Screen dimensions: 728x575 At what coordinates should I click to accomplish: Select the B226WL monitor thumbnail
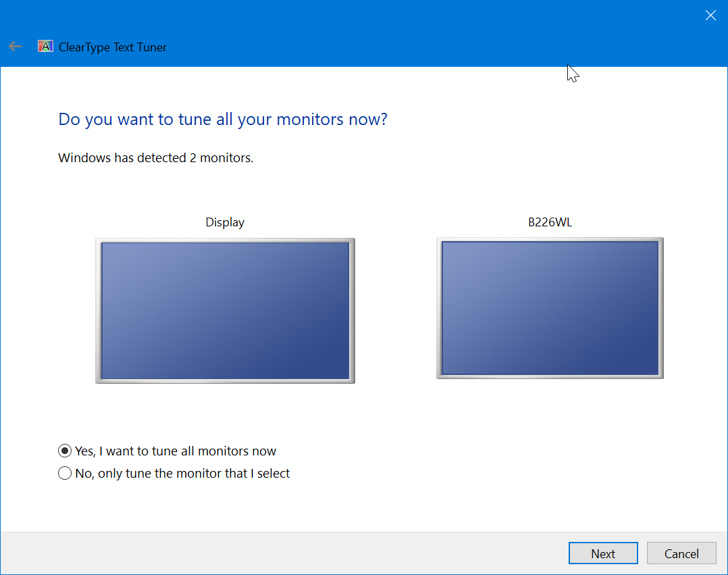coord(550,308)
